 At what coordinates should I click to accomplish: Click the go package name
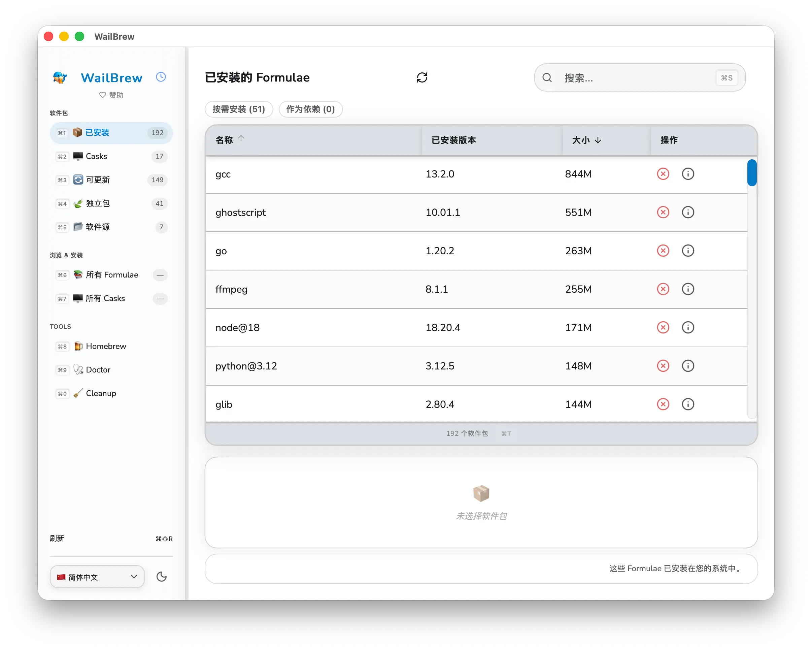pyautogui.click(x=221, y=251)
